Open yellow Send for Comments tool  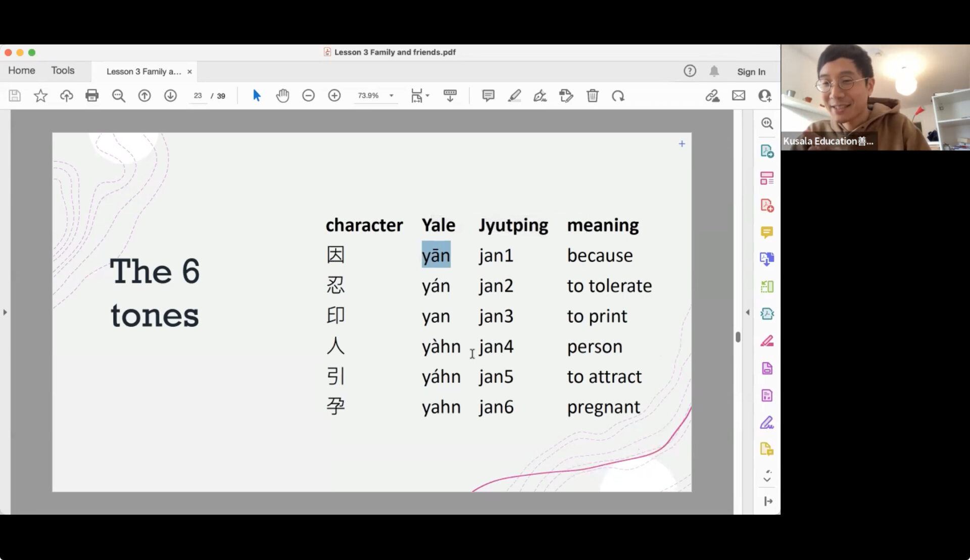pyautogui.click(x=767, y=449)
